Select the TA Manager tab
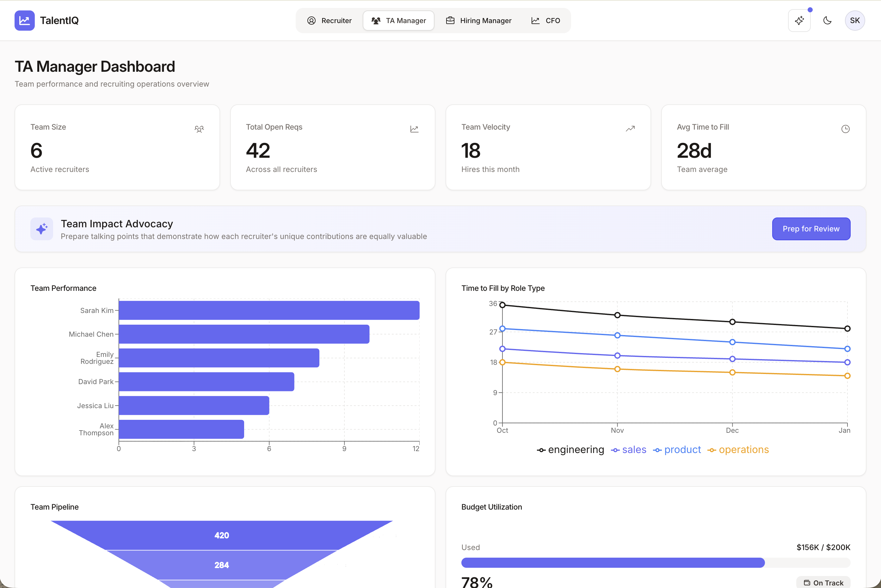Screen dimensions: 881x588 click(x=398, y=21)
